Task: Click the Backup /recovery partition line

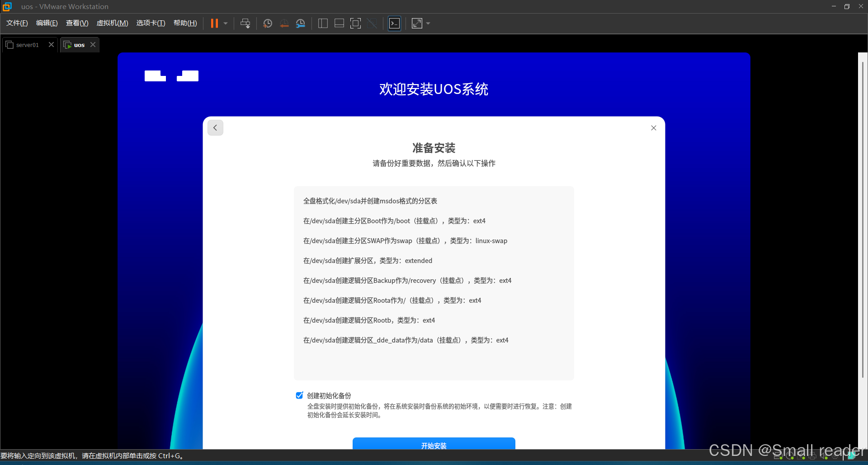Action: (407, 281)
